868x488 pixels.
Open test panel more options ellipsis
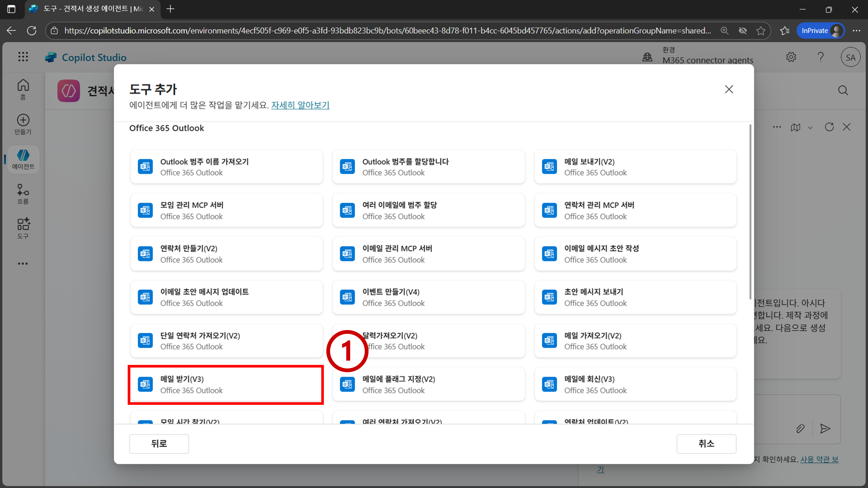[x=777, y=127]
